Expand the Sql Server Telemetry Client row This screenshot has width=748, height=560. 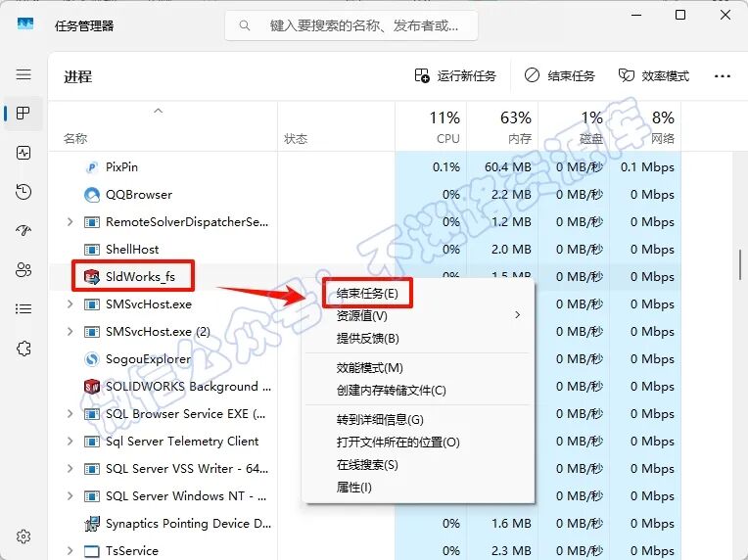coord(70,442)
